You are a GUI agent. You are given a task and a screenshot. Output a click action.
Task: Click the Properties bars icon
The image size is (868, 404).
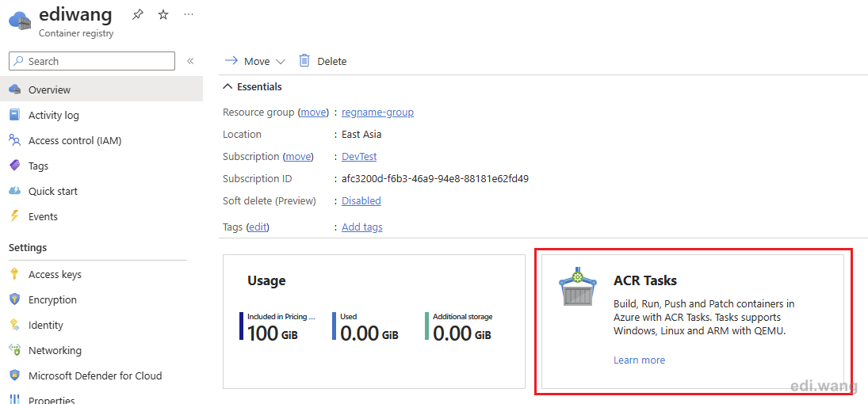coord(15,399)
